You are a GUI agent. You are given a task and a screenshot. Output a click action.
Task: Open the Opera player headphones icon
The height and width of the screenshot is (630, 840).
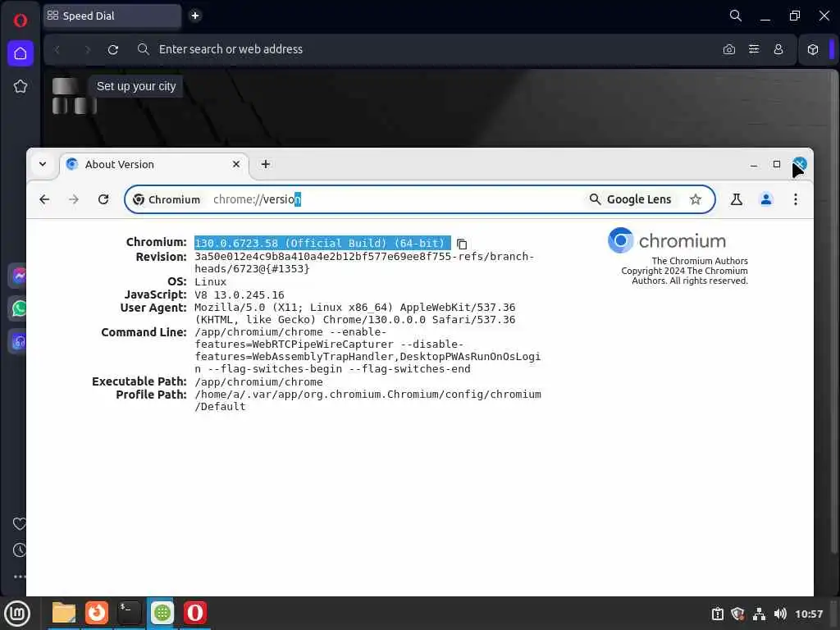coord(20,342)
